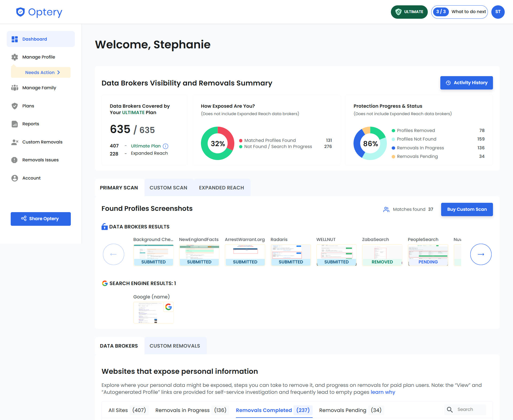Select the DATA BROKERS tab

(119, 346)
